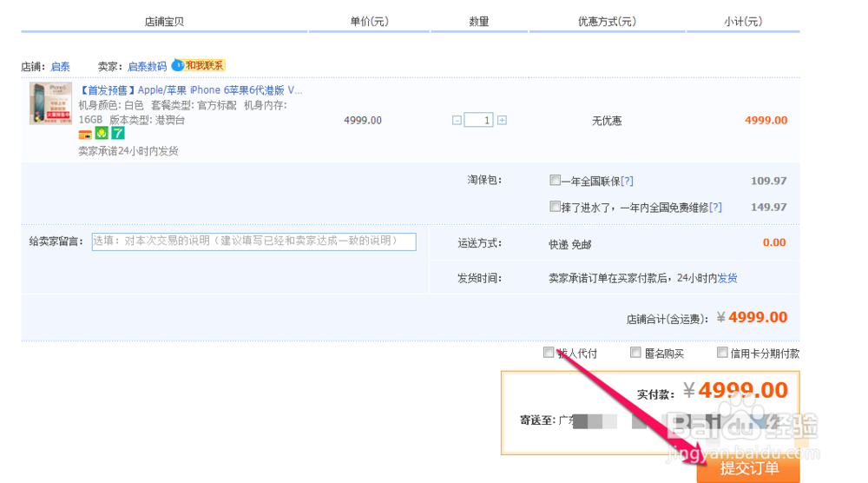Open the iPhone 6 product title link
The image size is (868, 483).
pyautogui.click(x=191, y=90)
